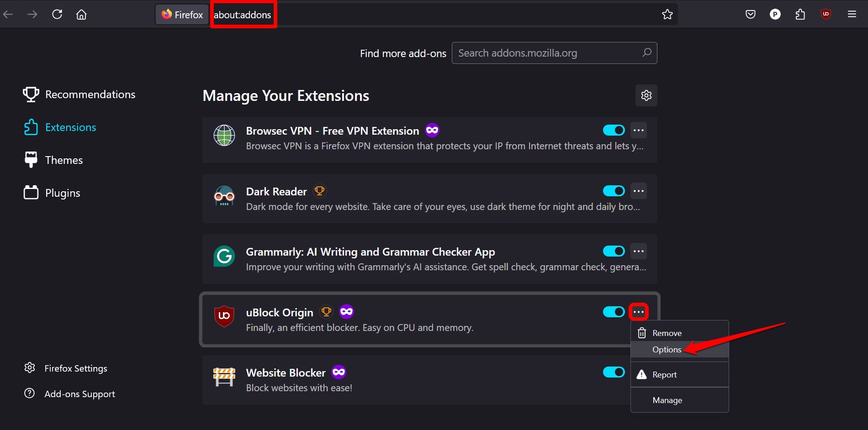Switch off the uBlock Origin toggle
Screen dimensions: 868x430
click(x=614, y=312)
